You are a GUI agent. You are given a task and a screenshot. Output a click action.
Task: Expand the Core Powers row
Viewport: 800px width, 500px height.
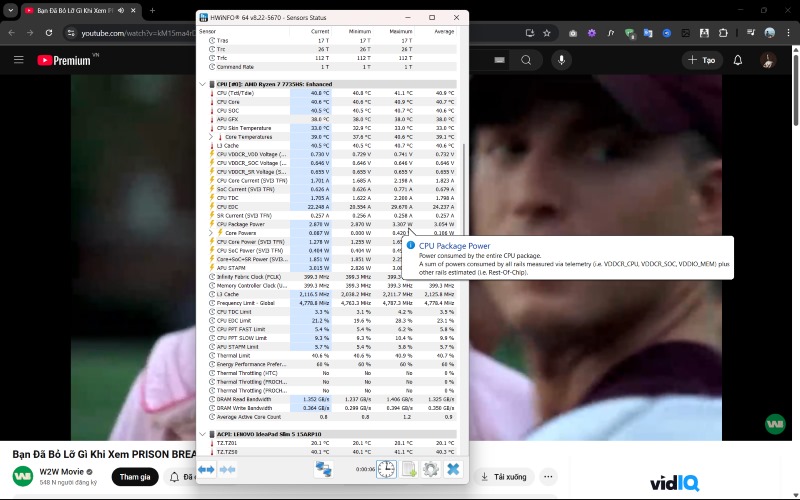click(211, 233)
